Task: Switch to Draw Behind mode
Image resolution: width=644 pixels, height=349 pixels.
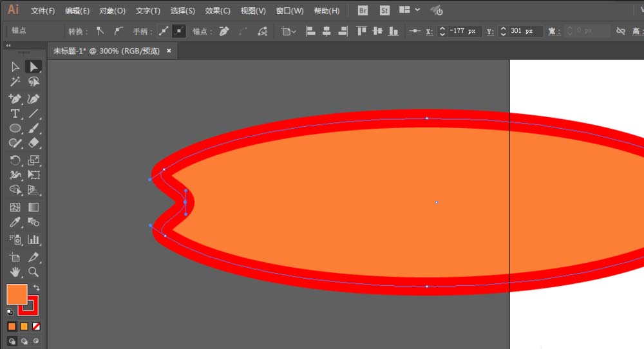Action: 24,341
